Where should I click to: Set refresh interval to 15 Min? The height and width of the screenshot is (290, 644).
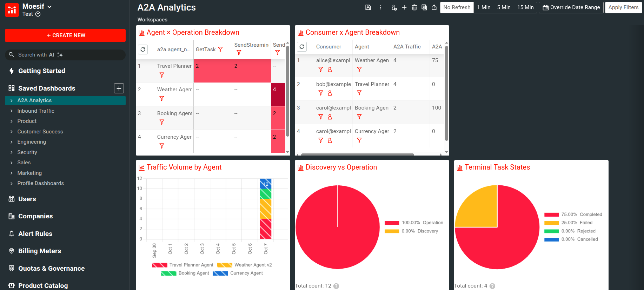(525, 7)
